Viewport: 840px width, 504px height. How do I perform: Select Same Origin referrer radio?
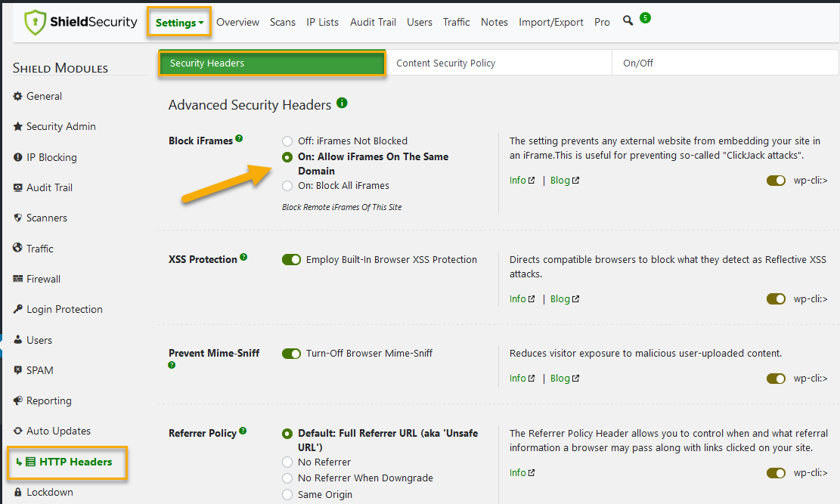(x=287, y=494)
